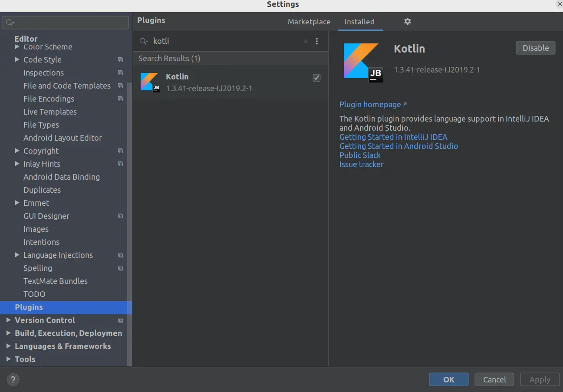
Task: Click the Disable plugin button
Action: point(535,48)
